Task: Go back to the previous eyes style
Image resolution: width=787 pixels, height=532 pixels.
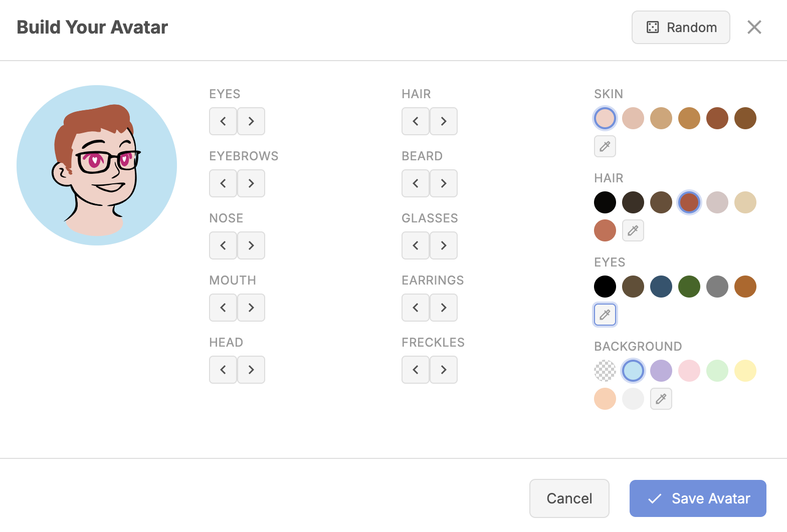Action: click(223, 121)
